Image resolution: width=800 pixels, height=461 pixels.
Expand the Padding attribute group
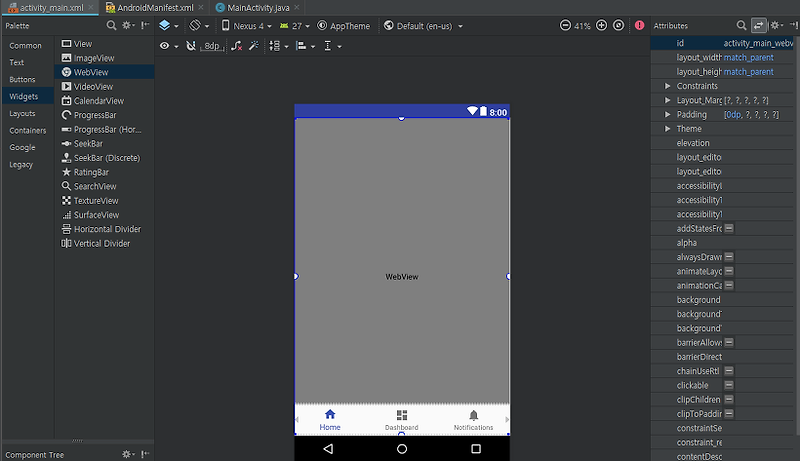tap(667, 114)
